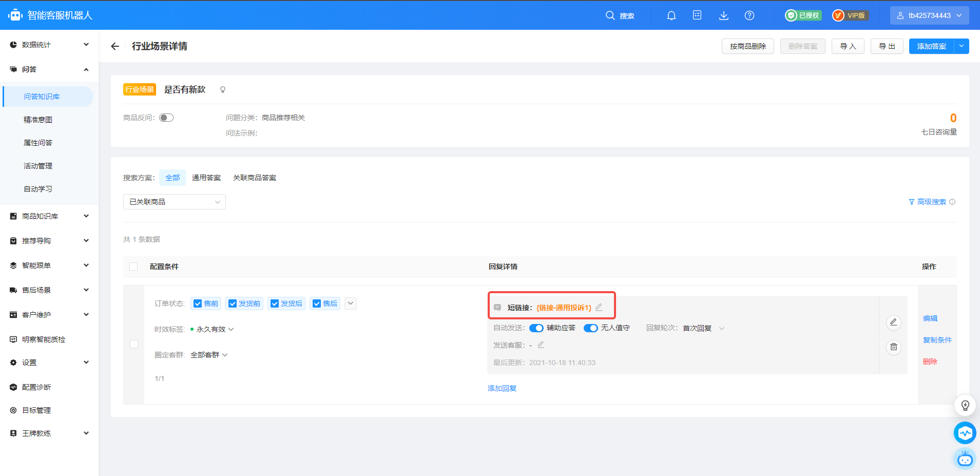Check the select-all checkbox in table header

(133, 266)
